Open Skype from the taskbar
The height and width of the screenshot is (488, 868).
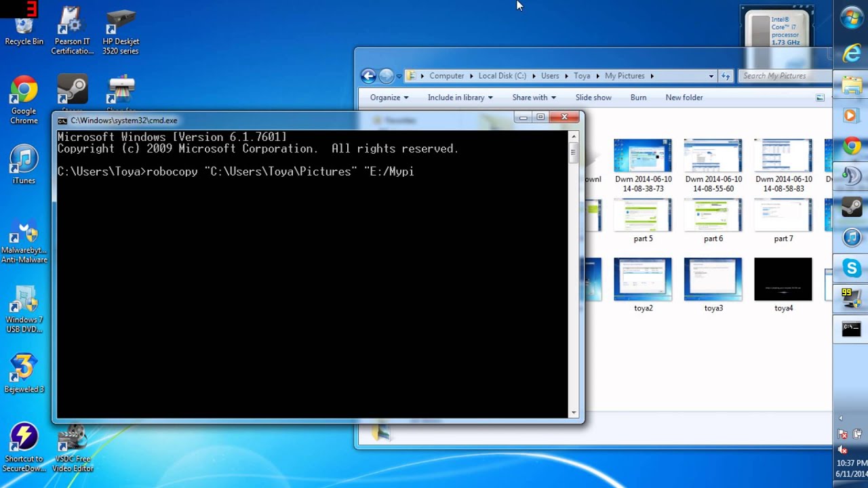(852, 268)
